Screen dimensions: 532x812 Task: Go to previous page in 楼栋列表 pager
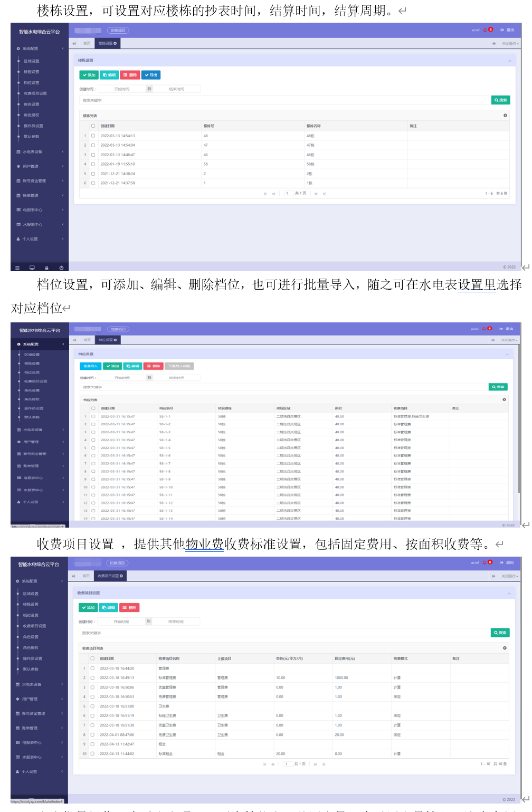(x=273, y=194)
